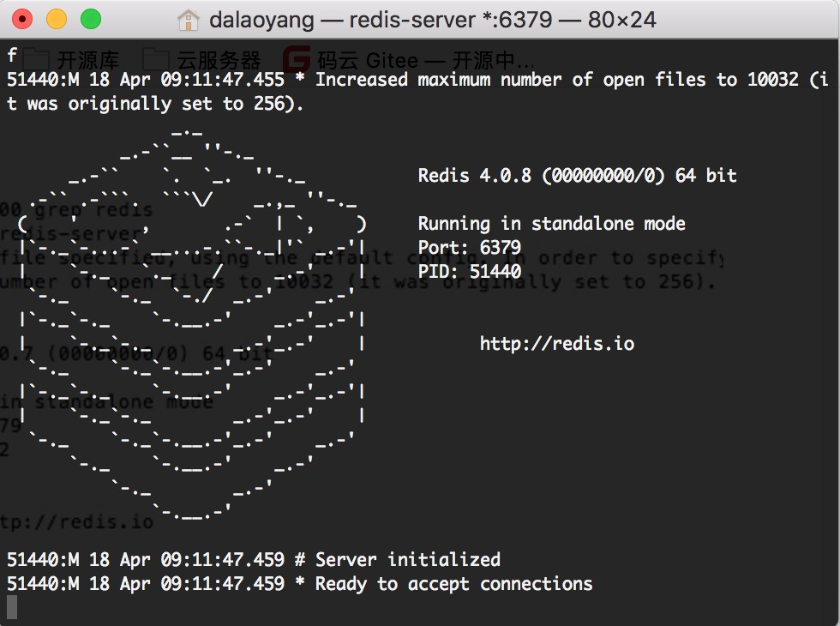This screenshot has height=626, width=840.
Task: Close the redis-server terminal window
Action: pos(22,19)
